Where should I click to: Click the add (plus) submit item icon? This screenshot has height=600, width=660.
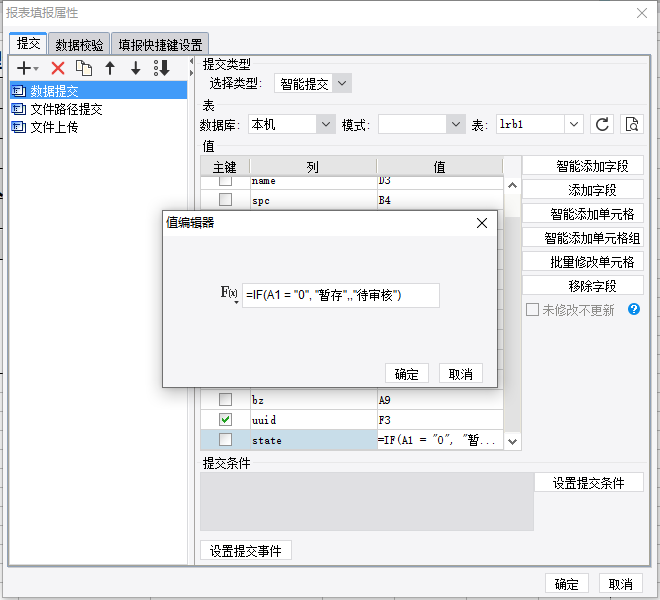click(27, 68)
